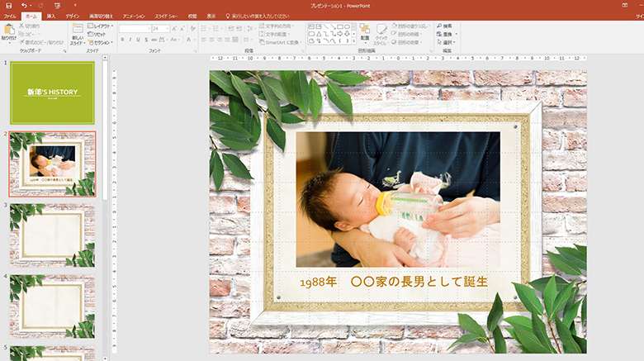This screenshot has width=644, height=361.
Task: Click the font color A swatch
Action: coord(190,39)
